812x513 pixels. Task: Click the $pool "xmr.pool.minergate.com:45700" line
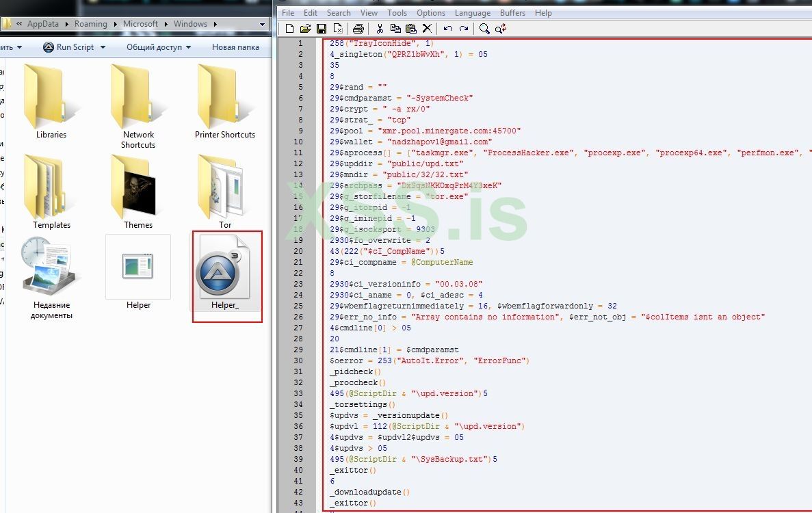425,131
